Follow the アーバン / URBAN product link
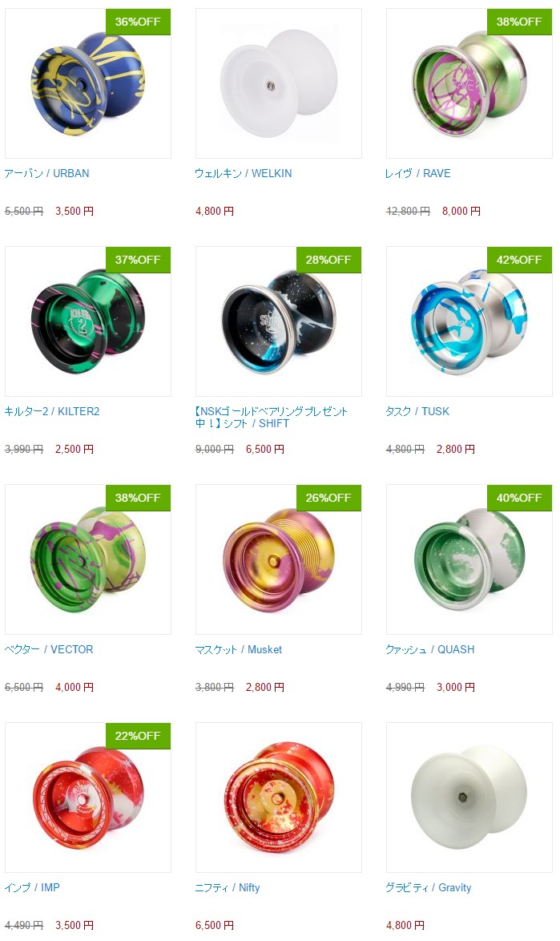The image size is (560, 941). coord(46,173)
